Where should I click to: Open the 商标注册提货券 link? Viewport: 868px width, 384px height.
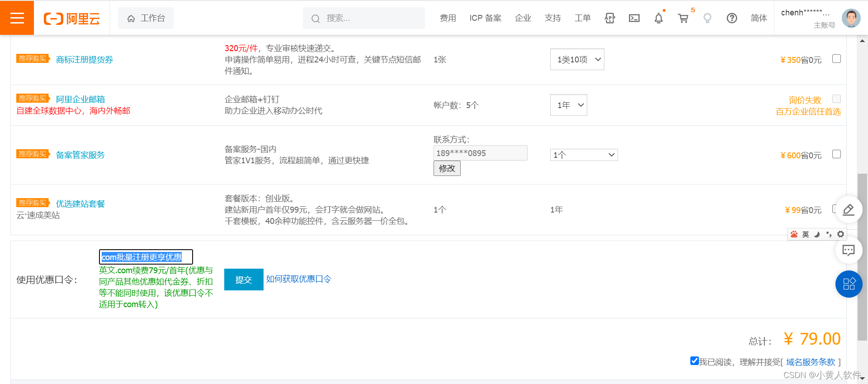pos(85,60)
